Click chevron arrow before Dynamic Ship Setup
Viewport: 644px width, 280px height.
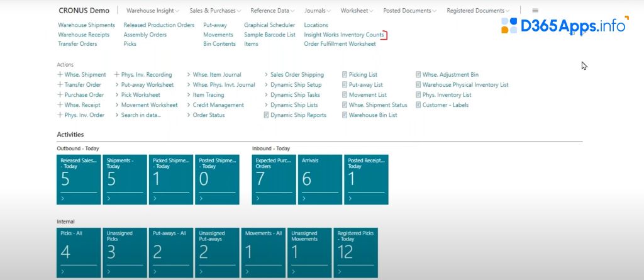point(266,85)
